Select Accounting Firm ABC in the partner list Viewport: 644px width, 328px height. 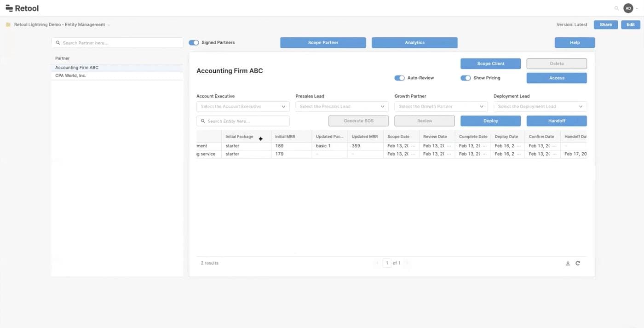point(76,67)
